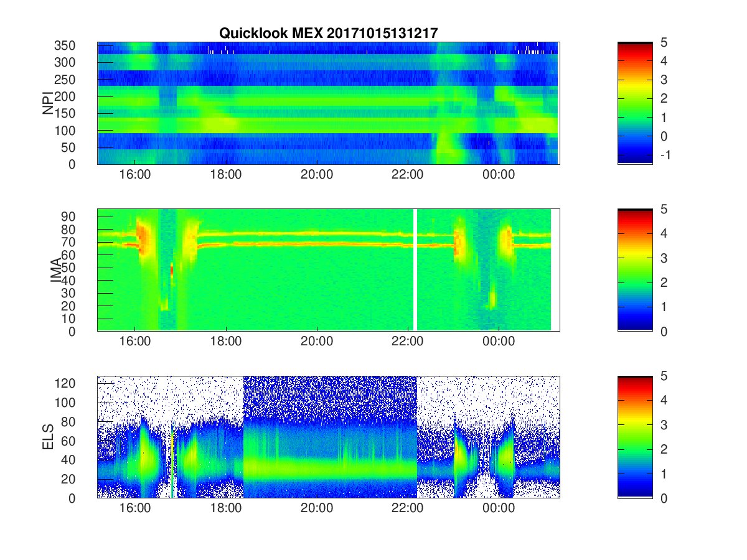Select the IMA y-axis label
The height and width of the screenshot is (560, 747).
point(56,271)
